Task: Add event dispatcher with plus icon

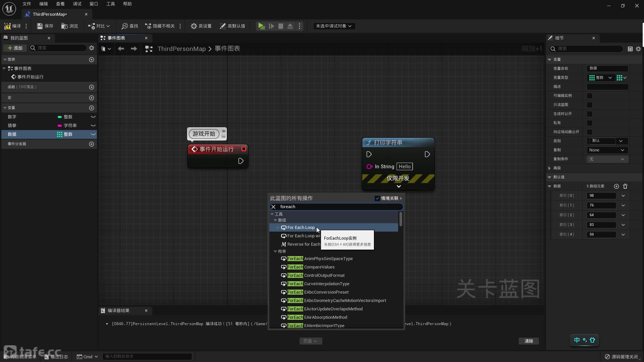Action: pyautogui.click(x=92, y=144)
